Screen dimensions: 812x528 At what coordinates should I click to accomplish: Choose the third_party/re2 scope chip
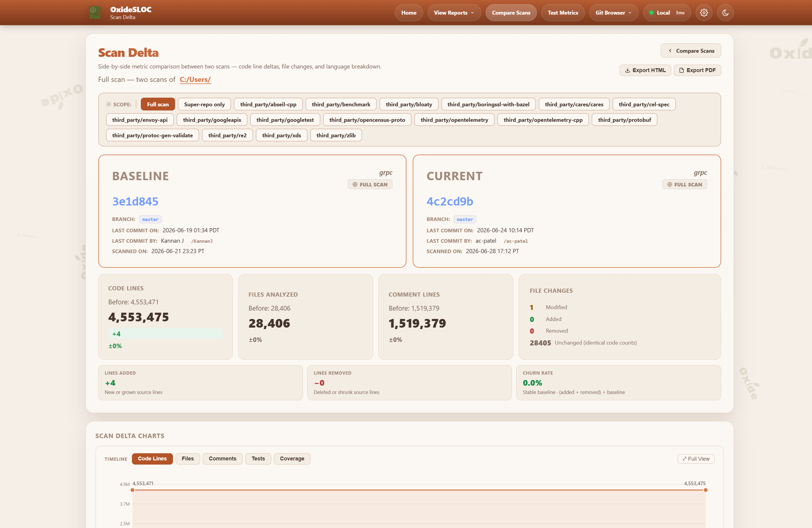coord(227,135)
